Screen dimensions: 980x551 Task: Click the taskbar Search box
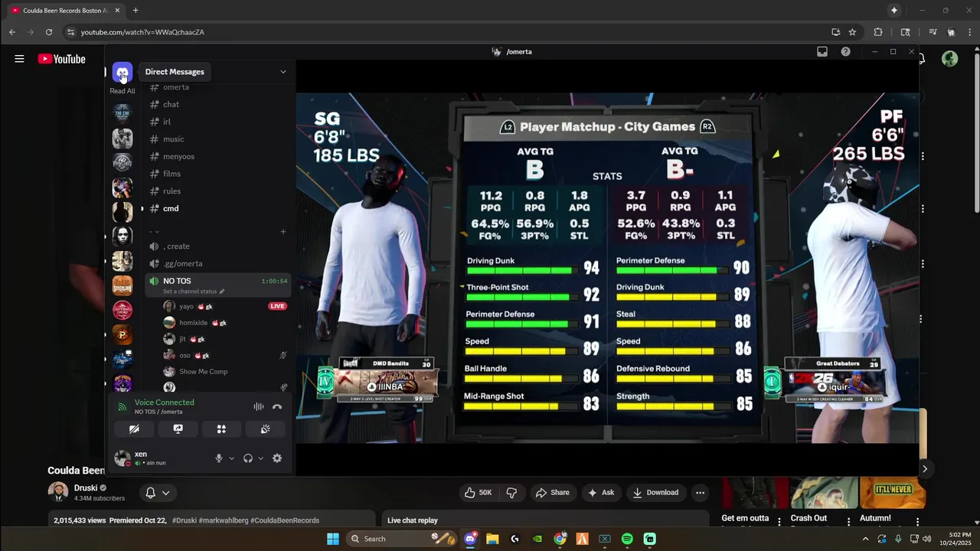(x=401, y=539)
